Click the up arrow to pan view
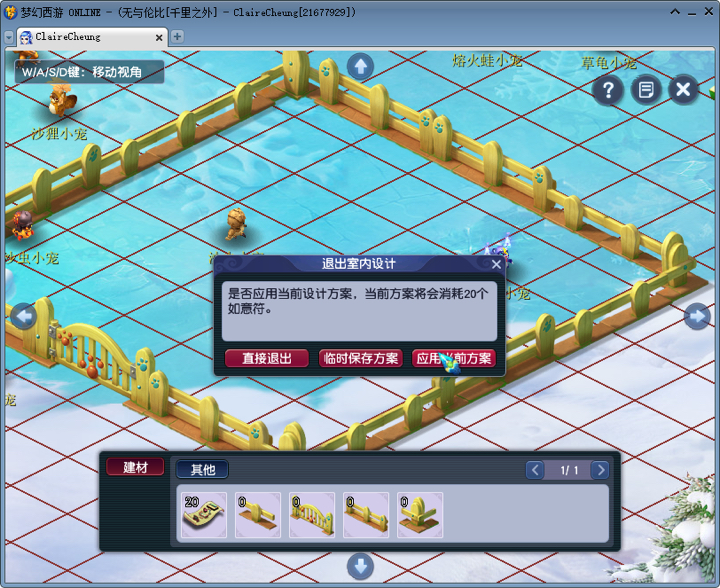 (360, 67)
